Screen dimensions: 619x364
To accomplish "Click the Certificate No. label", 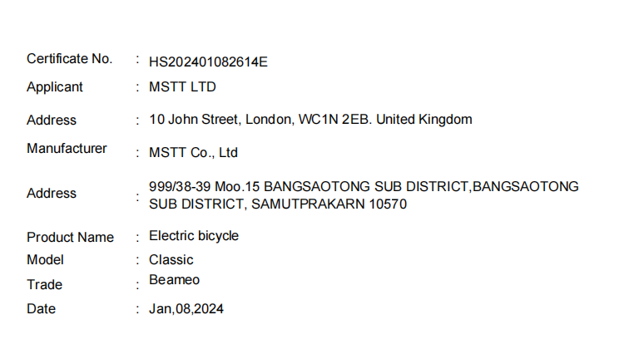I will pos(69,59).
